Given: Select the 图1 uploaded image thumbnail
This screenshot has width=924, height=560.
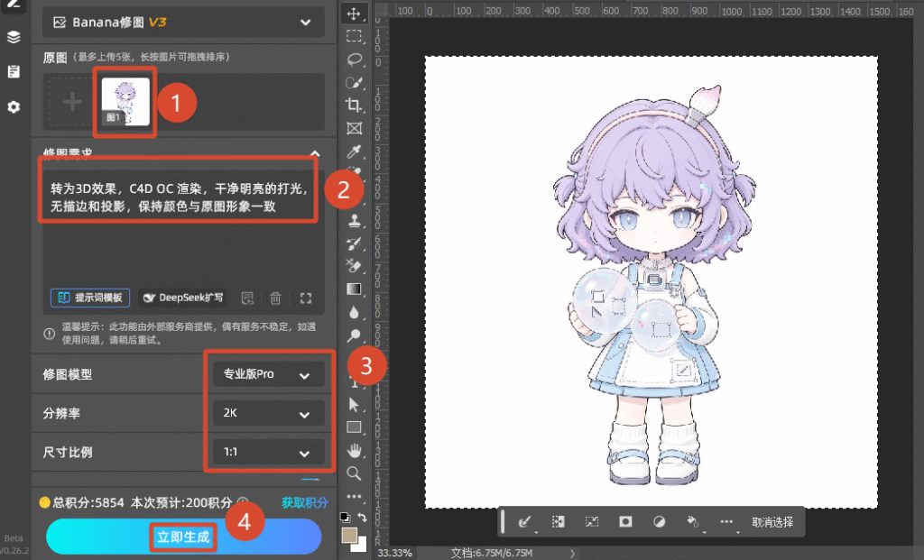Looking at the screenshot, I should coord(125,102).
